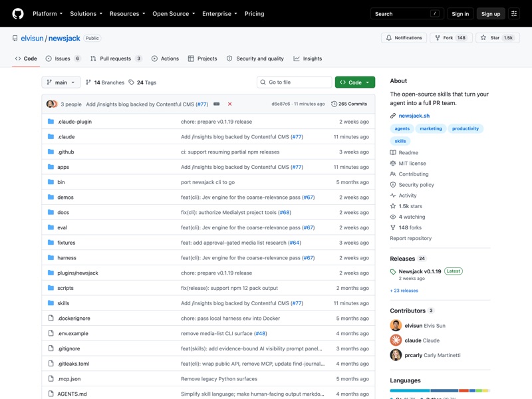Click the Activity pulse icon

point(393,196)
